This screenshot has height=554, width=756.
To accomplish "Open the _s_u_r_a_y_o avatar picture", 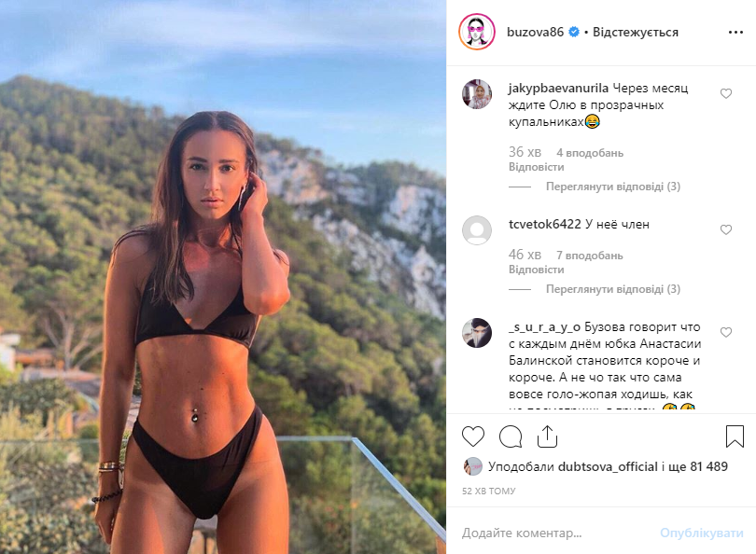I will (477, 333).
